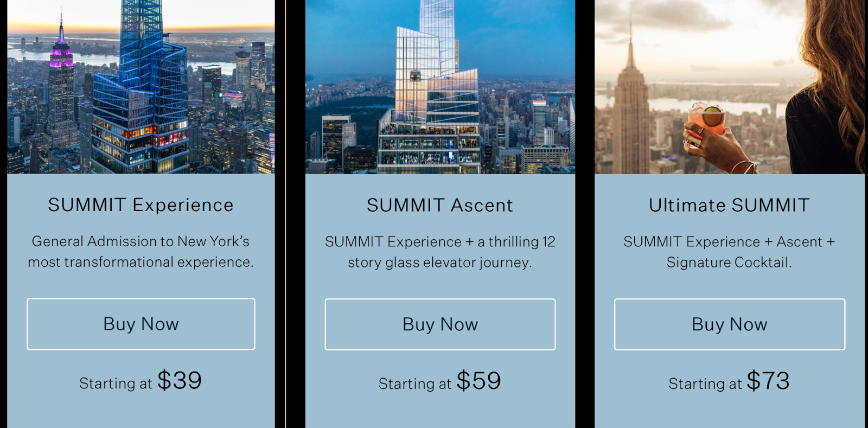The height and width of the screenshot is (428, 868).
Task: Click Buy Now under Ultimate SUMMIT
Action: [730, 324]
